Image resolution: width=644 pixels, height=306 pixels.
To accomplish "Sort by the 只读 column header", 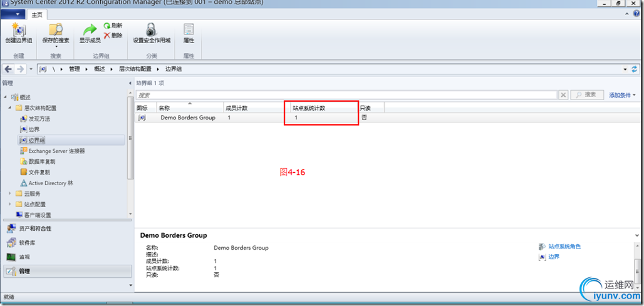I will (x=371, y=108).
